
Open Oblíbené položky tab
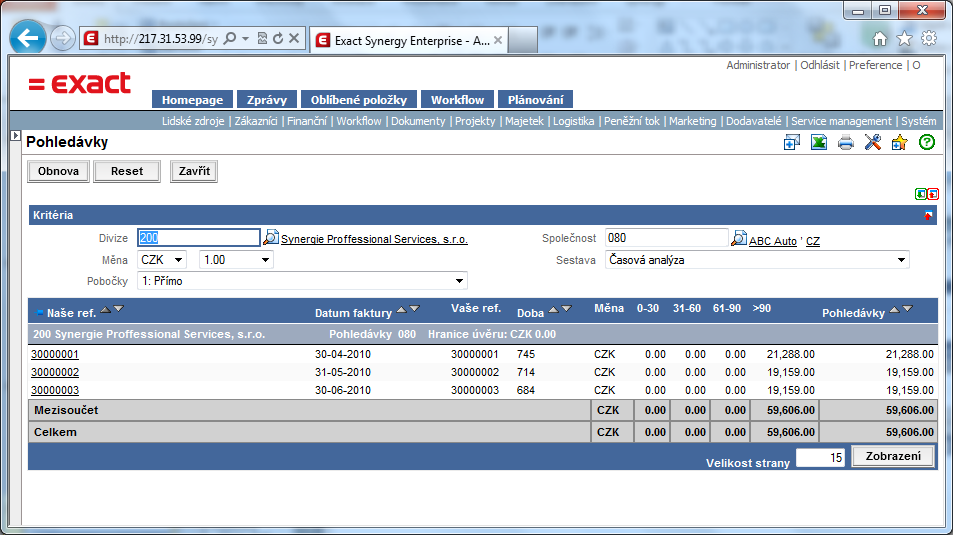coord(359,100)
